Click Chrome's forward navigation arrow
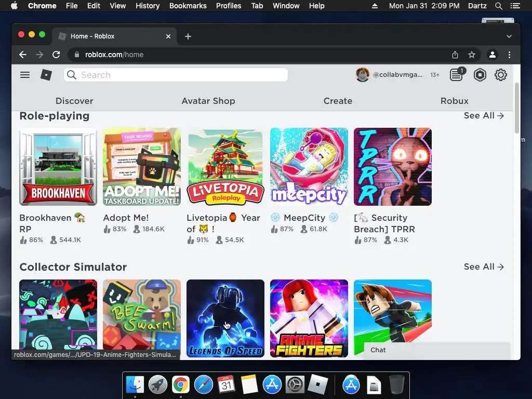Viewport: 532px width, 399px height. point(39,55)
